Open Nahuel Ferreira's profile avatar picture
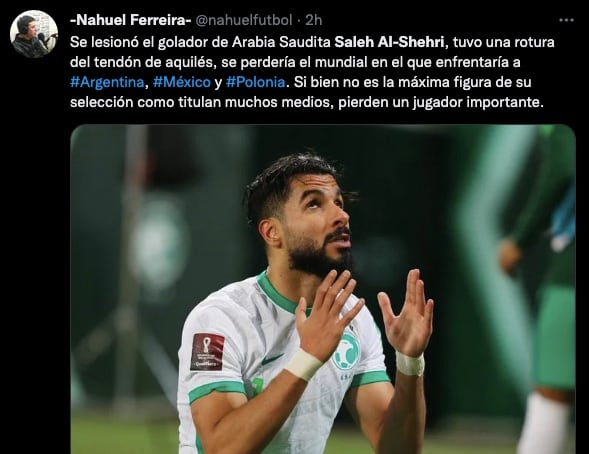This screenshot has width=589, height=454. point(34,34)
